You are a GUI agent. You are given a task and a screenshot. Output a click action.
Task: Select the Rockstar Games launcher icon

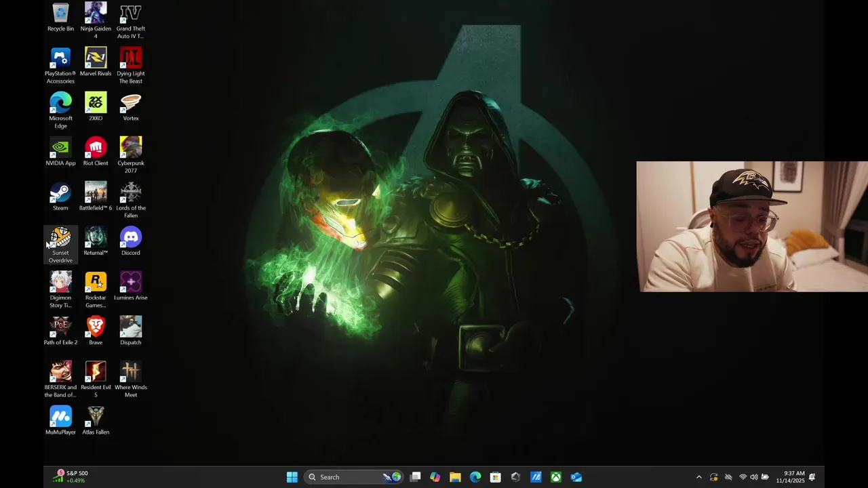(96, 290)
